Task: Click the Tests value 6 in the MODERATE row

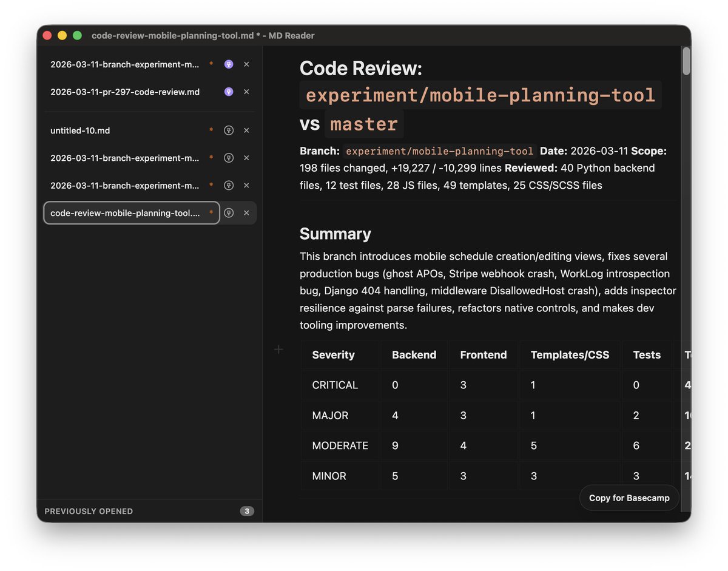Action: point(636,445)
